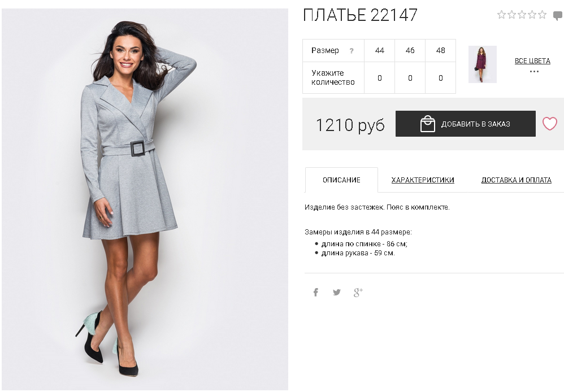Screen dimensions: 564x392
Task: Select the Описание tab
Action: (341, 180)
